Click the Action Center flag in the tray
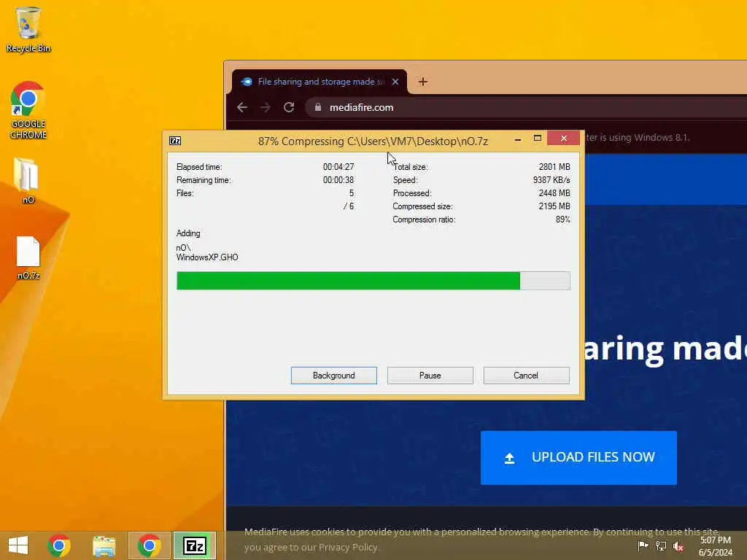This screenshot has width=747, height=560. (643, 545)
